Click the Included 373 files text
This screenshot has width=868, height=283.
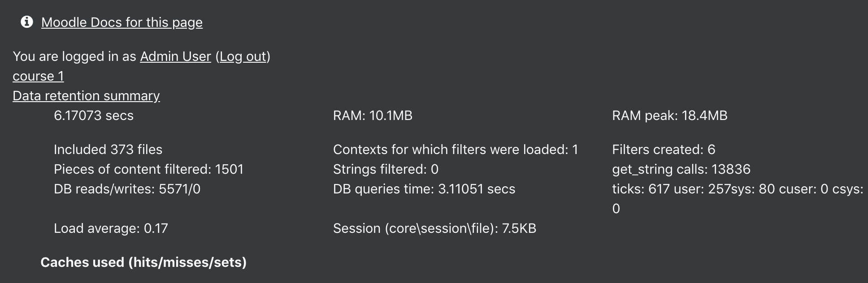coord(108,150)
